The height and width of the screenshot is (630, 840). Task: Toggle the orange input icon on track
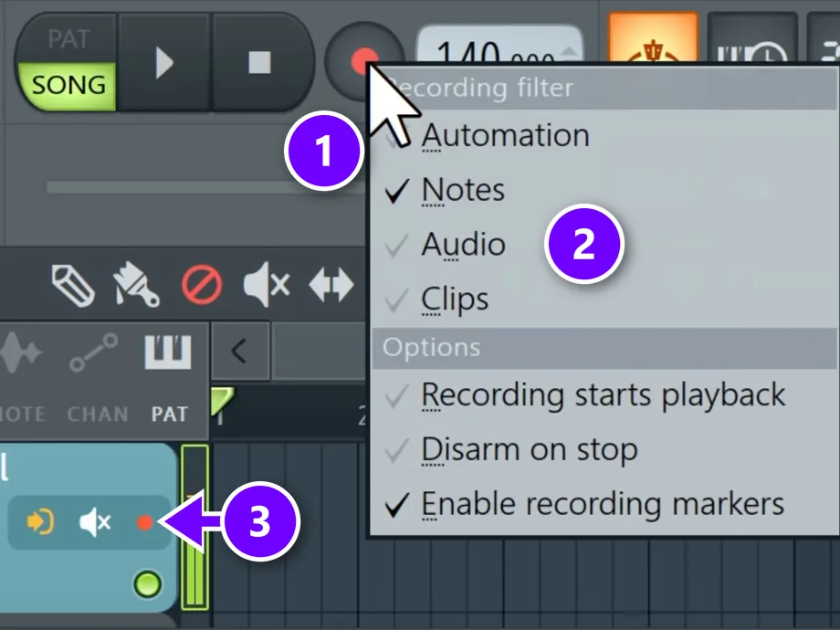[x=40, y=521]
